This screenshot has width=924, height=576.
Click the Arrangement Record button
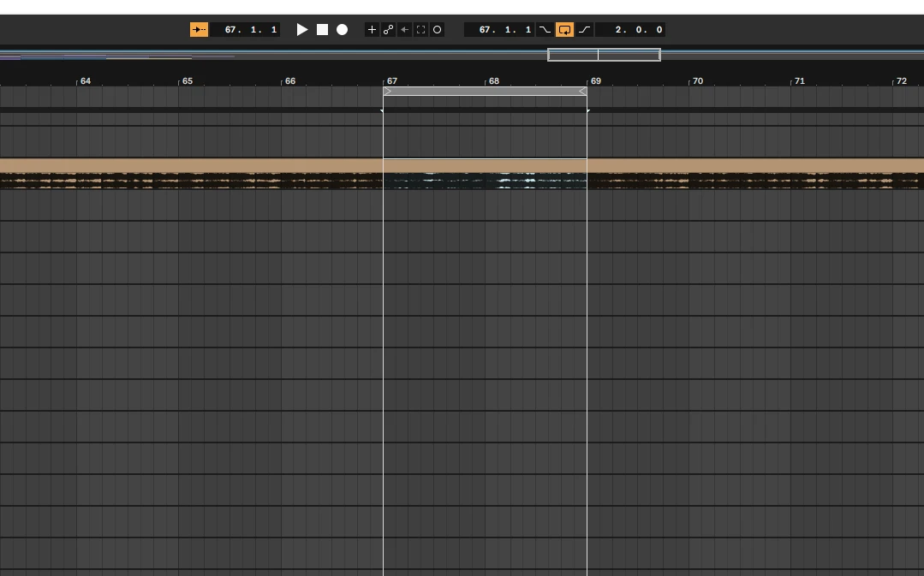click(x=342, y=30)
